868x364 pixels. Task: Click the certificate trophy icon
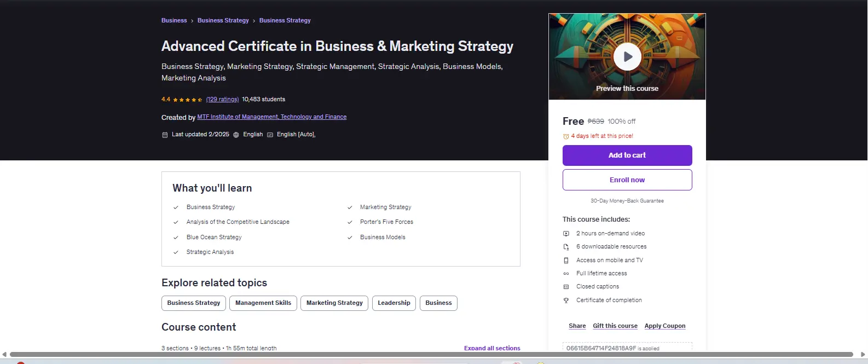[566, 301]
